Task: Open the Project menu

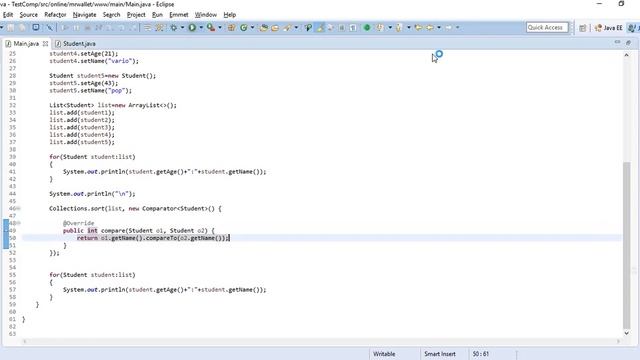Action: pyautogui.click(x=136, y=15)
